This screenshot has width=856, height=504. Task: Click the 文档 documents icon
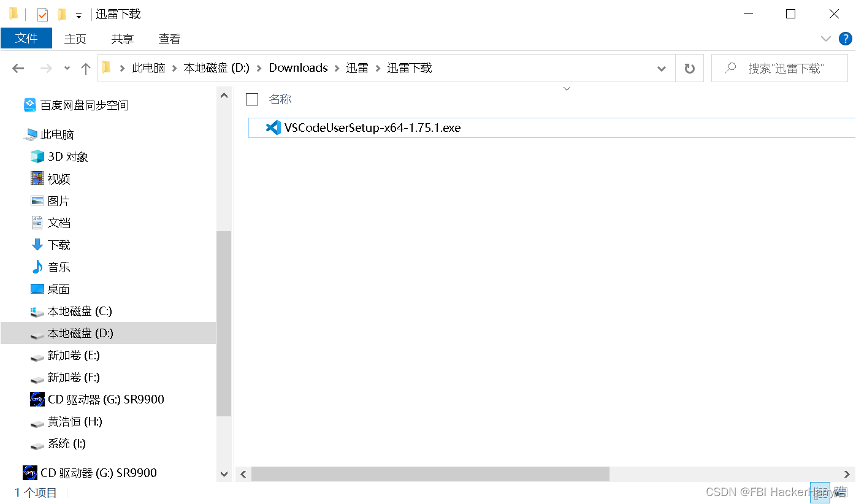(x=37, y=223)
